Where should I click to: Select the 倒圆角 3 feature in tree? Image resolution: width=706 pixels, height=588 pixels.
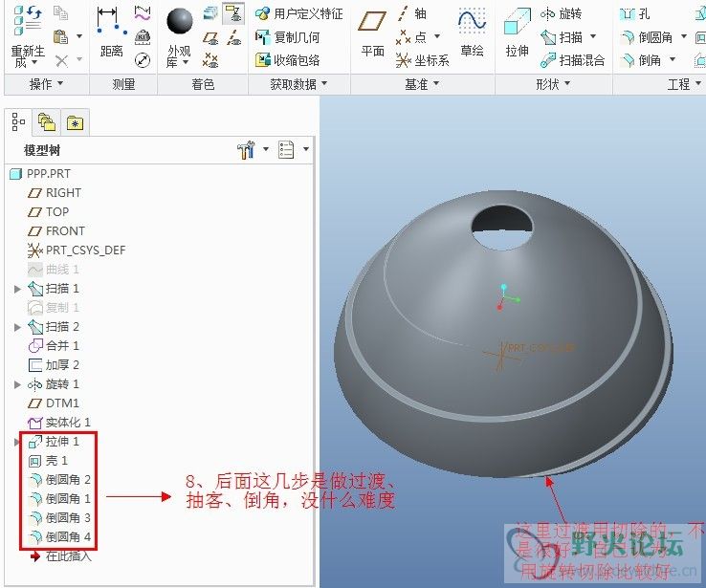pyautogui.click(x=59, y=518)
